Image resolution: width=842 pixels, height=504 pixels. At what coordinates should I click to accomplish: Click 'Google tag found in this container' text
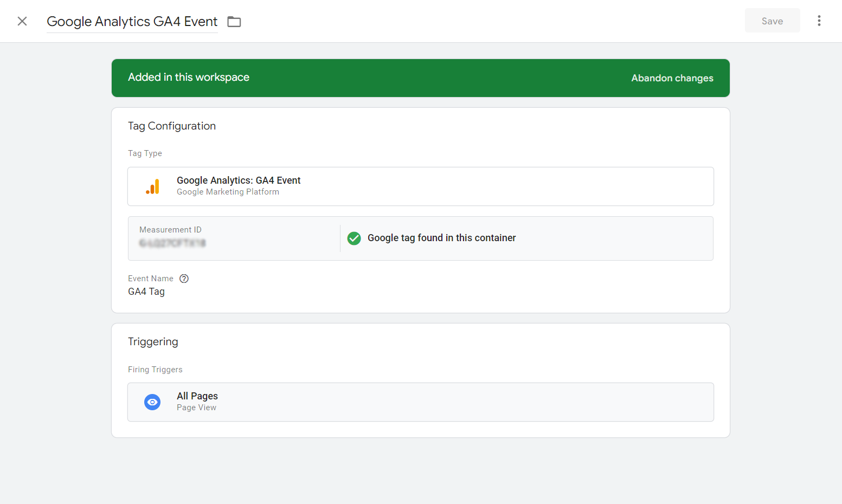click(x=441, y=238)
